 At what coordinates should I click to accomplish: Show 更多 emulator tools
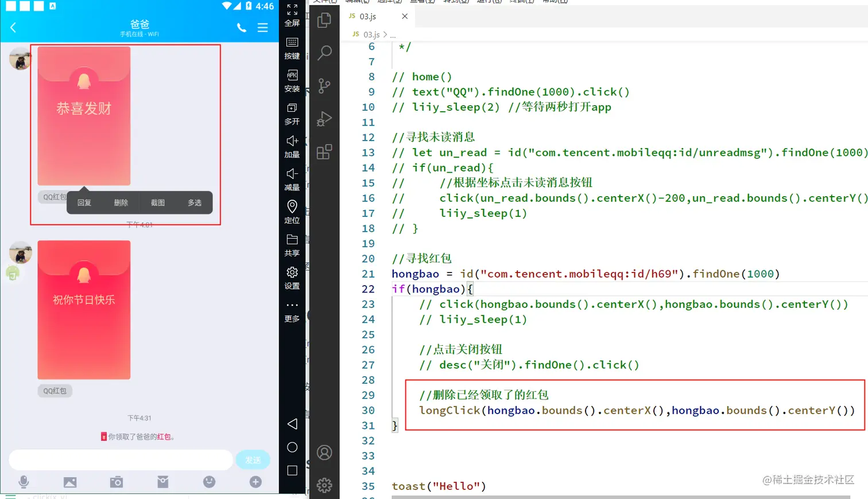point(292,311)
